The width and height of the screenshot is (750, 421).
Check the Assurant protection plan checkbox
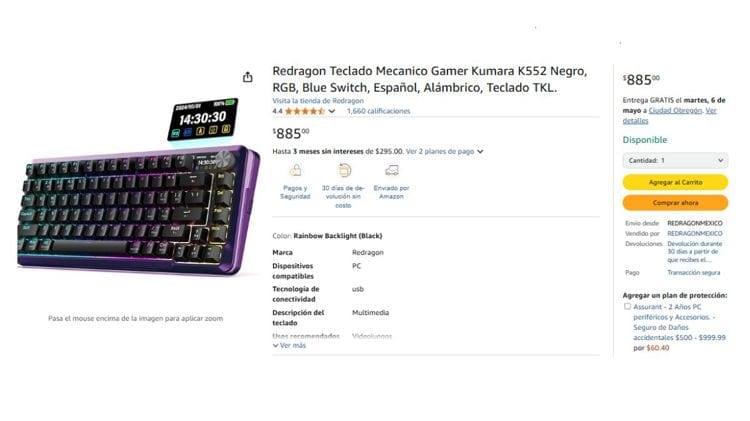(x=627, y=306)
